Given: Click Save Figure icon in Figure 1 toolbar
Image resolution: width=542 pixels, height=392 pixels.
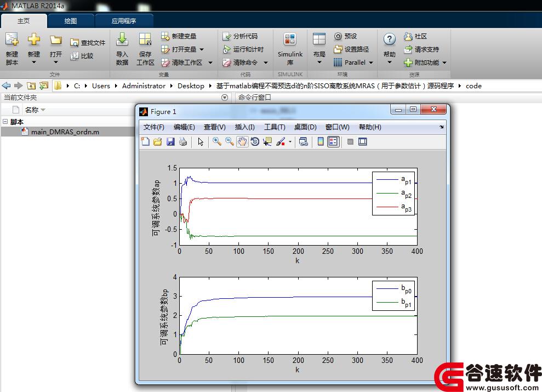Looking at the screenshot, I should pyautogui.click(x=170, y=141).
